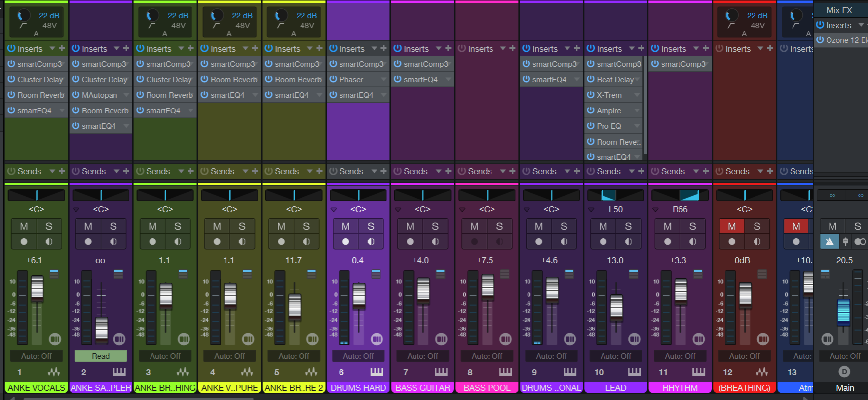
Task: Select the LEAD channel label
Action: tap(616, 388)
